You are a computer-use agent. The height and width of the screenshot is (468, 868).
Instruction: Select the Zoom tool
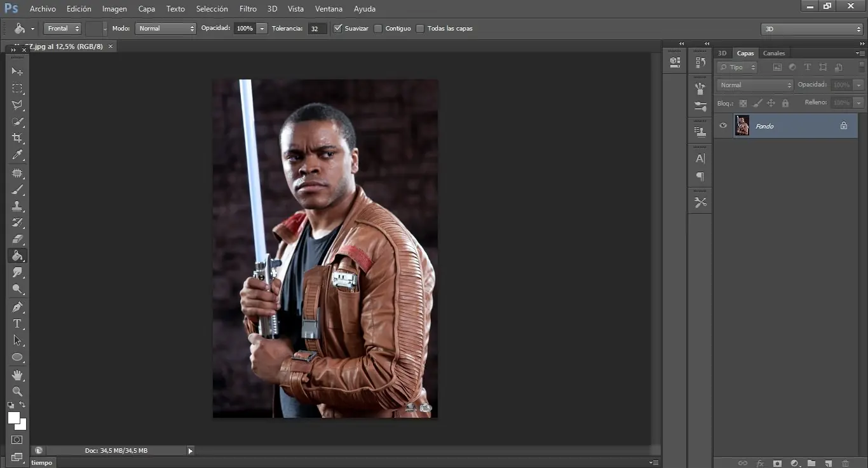(x=17, y=392)
